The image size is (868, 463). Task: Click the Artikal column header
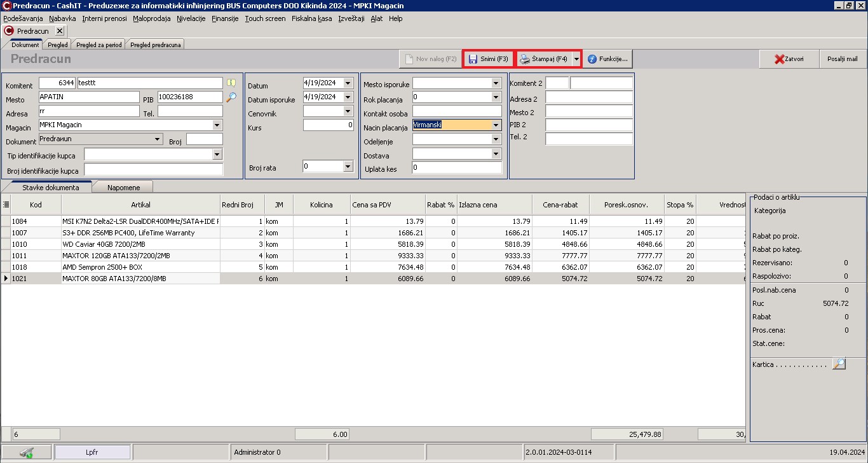(x=140, y=205)
